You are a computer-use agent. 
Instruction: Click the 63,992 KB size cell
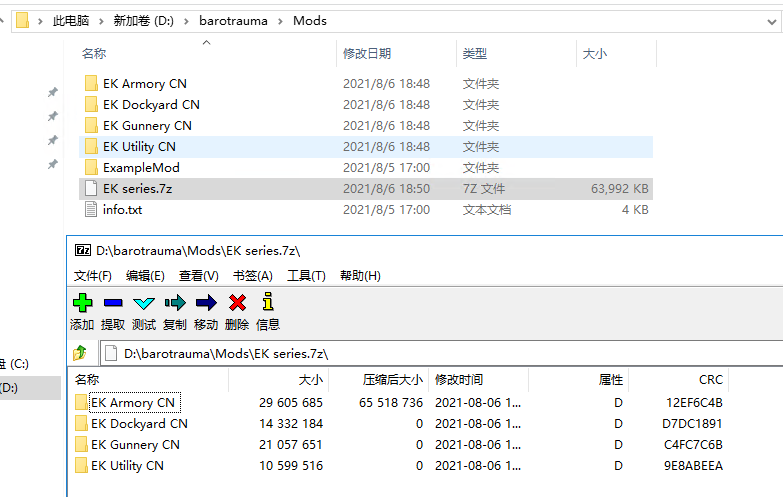coord(620,188)
